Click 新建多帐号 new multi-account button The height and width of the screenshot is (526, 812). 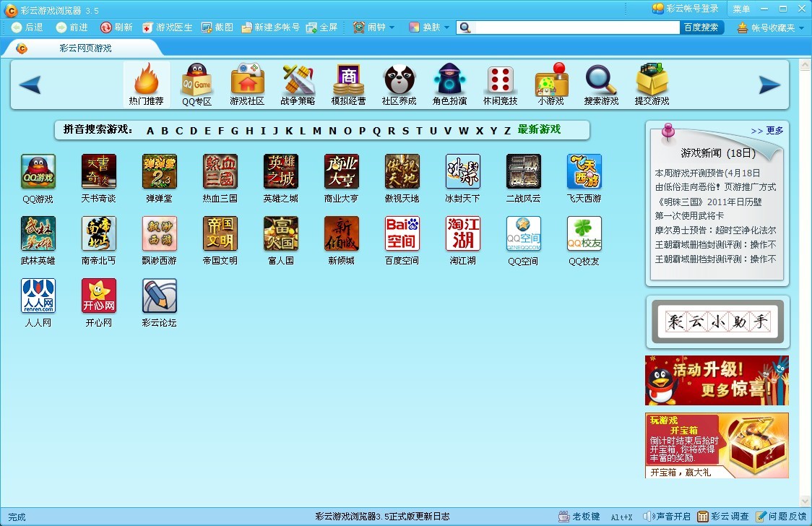270,27
